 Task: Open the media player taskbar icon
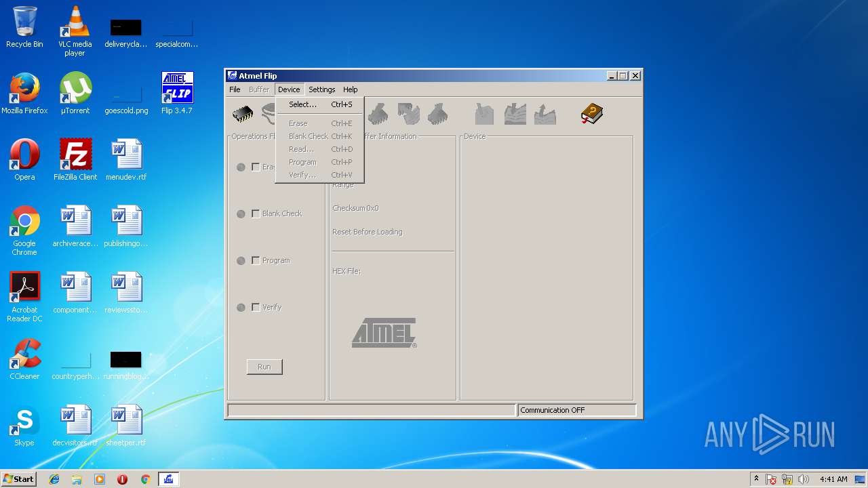[100, 479]
